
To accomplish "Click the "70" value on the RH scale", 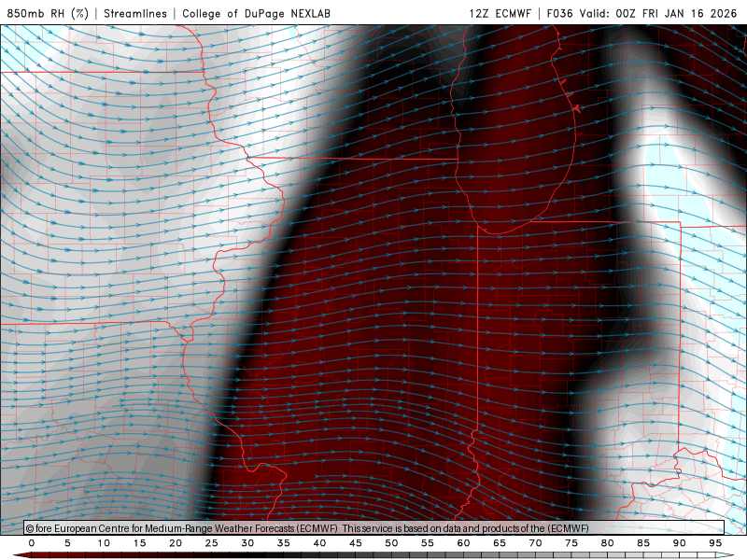I will pyautogui.click(x=535, y=543).
